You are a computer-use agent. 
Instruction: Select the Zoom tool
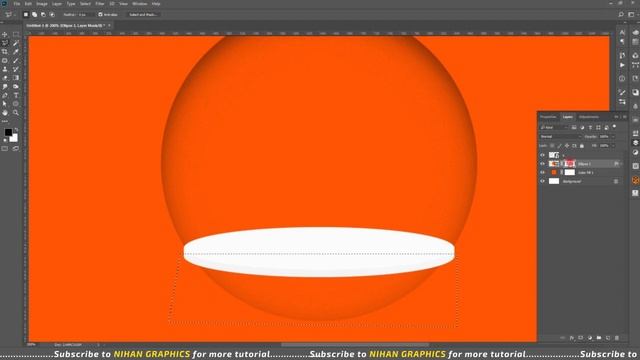16,113
